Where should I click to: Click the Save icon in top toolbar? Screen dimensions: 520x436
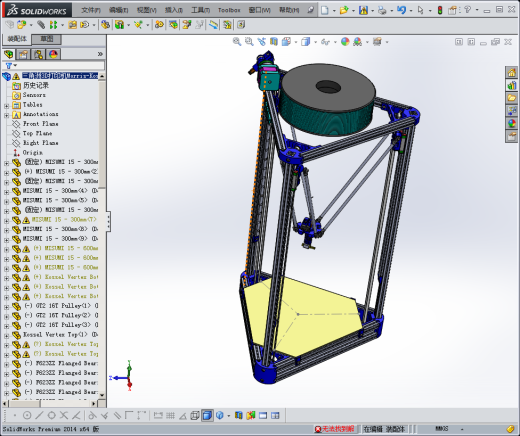pos(363,10)
